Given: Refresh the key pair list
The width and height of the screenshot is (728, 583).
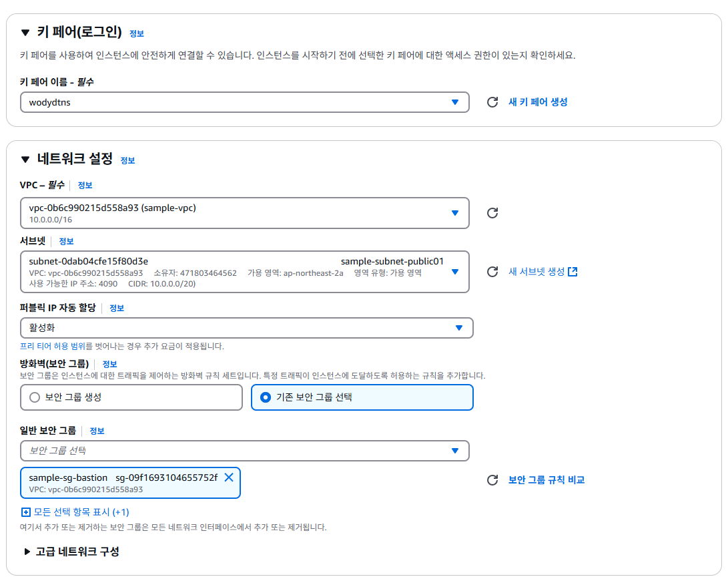Looking at the screenshot, I should 493,102.
